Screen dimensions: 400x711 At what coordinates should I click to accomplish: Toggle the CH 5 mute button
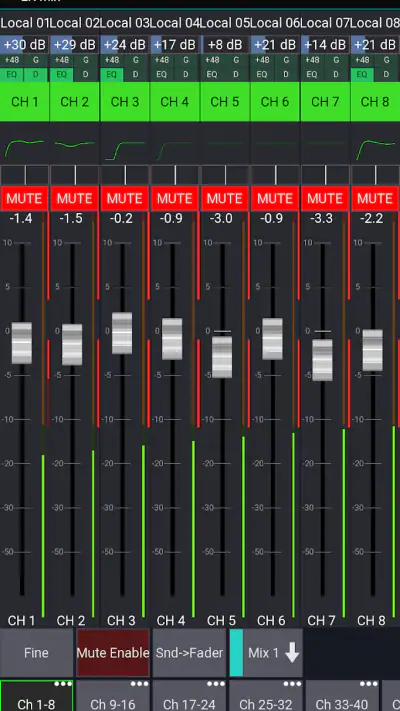(224, 198)
